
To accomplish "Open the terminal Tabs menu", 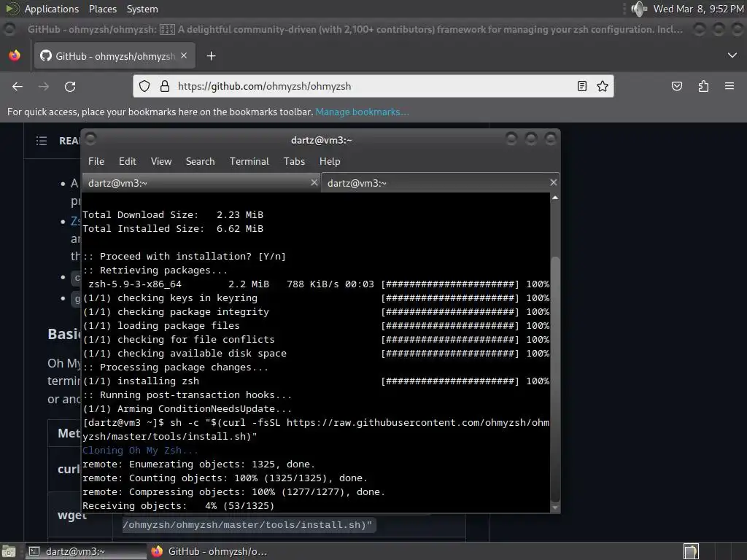I will pos(294,161).
